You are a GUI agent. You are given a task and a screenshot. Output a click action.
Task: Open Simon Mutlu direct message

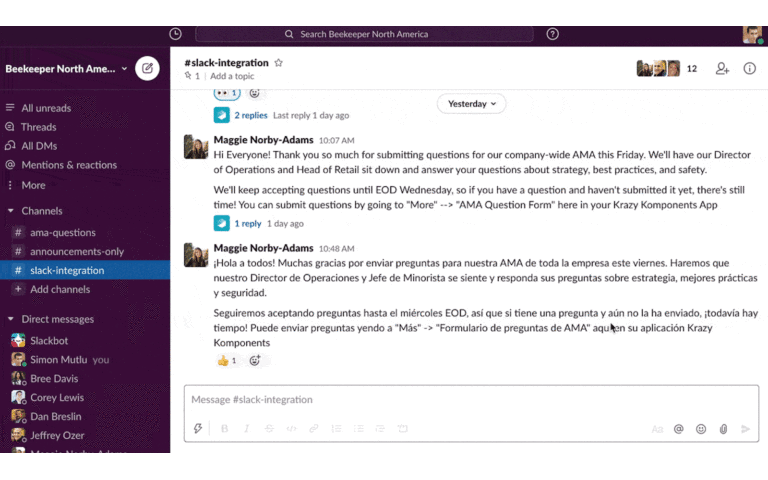(x=85, y=360)
